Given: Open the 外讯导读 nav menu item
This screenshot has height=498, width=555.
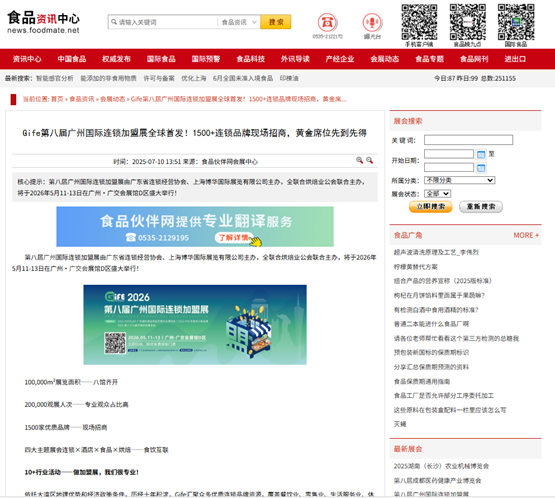Looking at the screenshot, I should pyautogui.click(x=295, y=59).
